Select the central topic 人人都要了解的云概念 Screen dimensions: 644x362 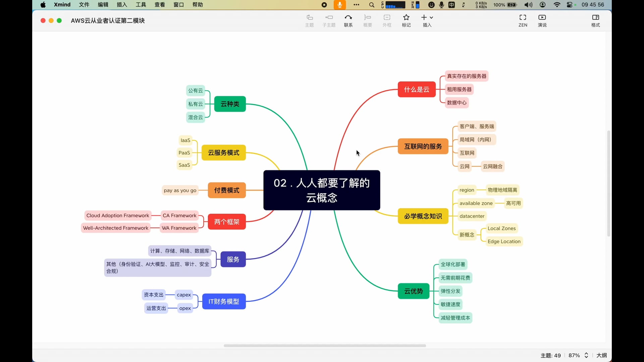point(321,190)
